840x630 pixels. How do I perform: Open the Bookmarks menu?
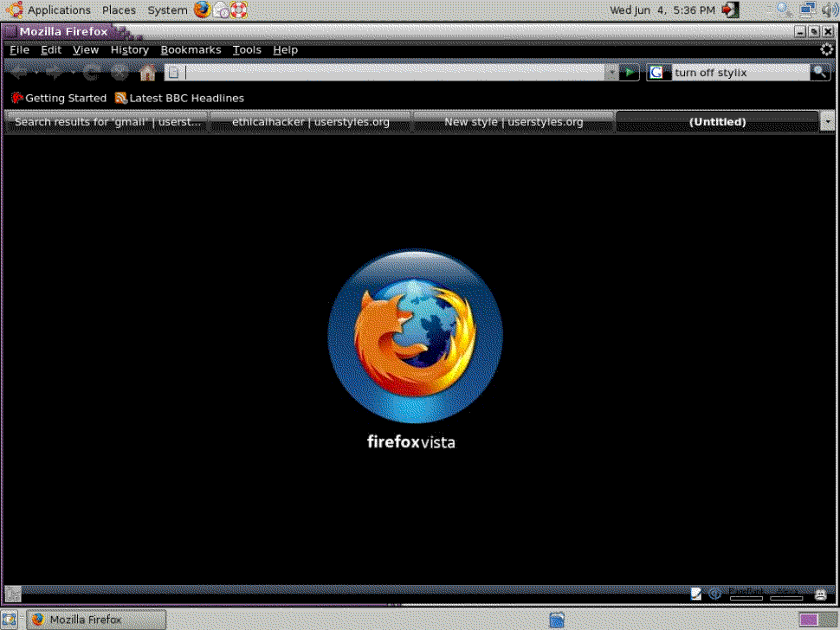[x=191, y=50]
